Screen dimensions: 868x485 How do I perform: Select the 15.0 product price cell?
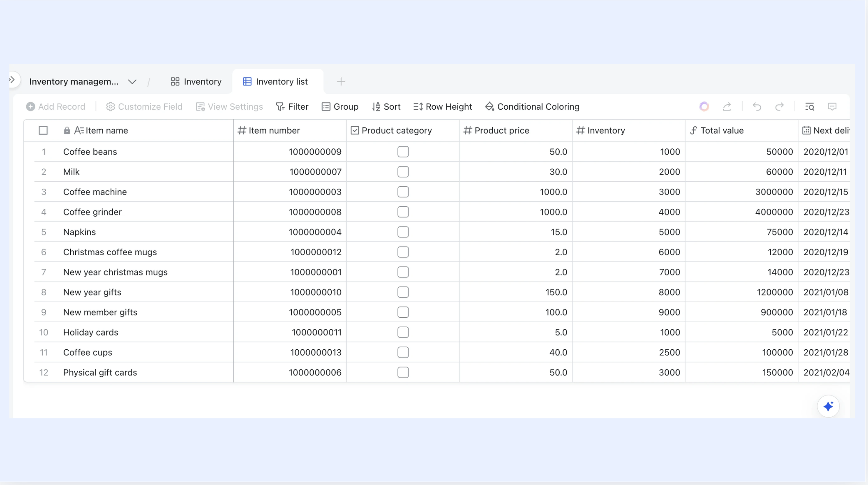coord(516,232)
